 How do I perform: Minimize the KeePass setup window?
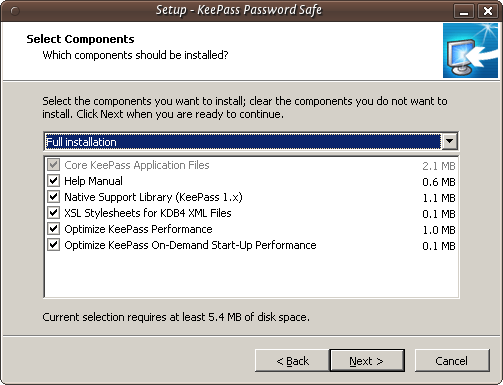(x=464, y=11)
